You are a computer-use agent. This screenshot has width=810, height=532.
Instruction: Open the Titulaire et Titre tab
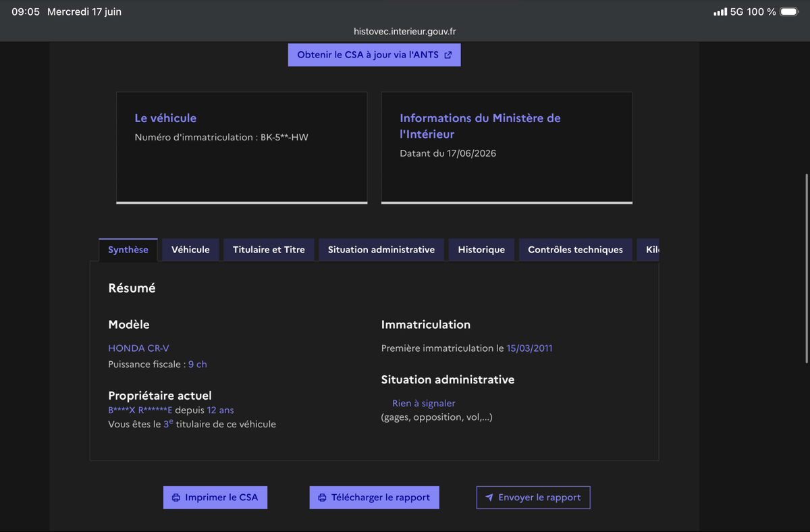point(269,250)
